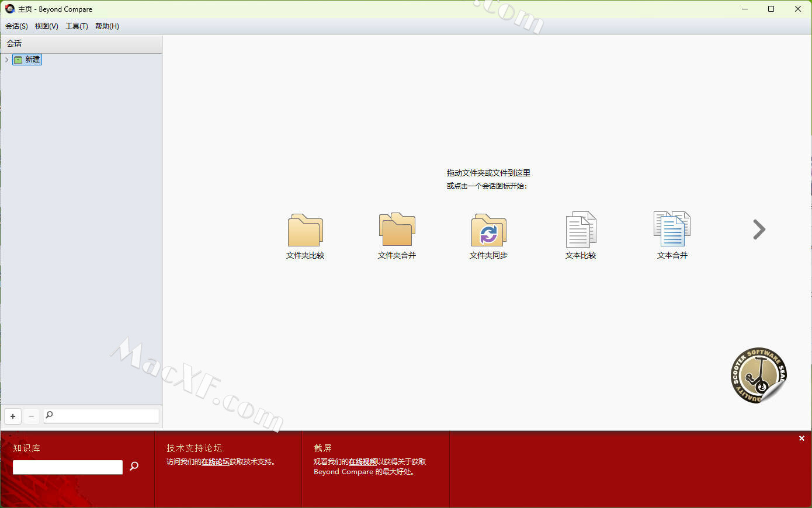
Task: Follow the 在线视频 link
Action: pos(362,462)
